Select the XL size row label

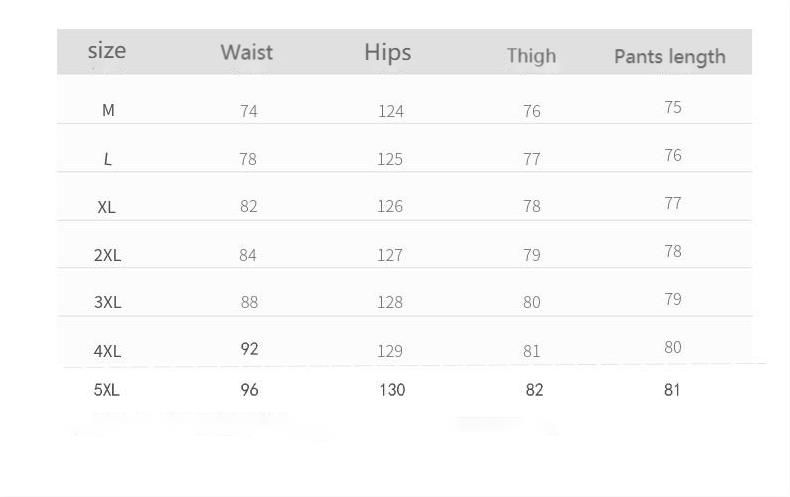pos(106,207)
